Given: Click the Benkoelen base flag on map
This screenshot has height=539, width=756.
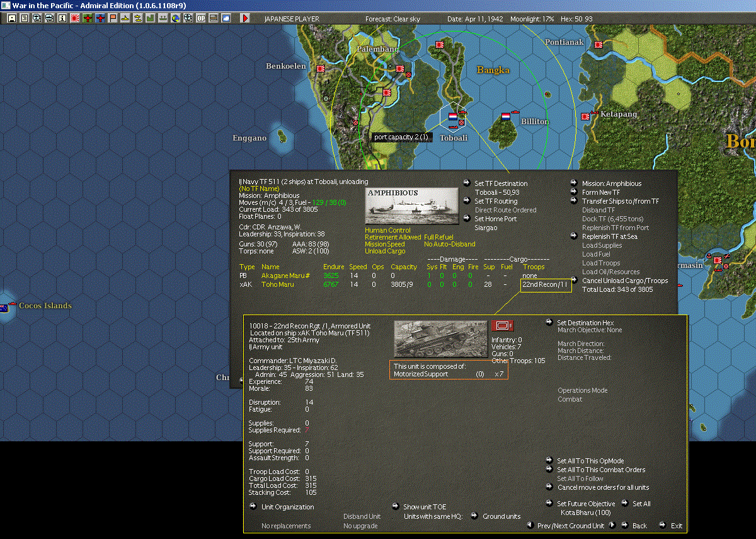Looking at the screenshot, I should [x=321, y=67].
